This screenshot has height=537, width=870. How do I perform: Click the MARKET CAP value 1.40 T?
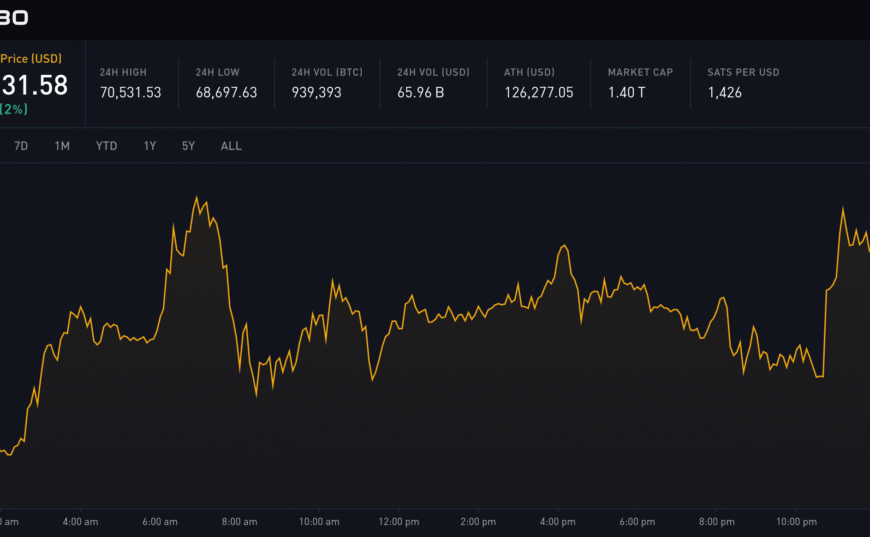pyautogui.click(x=626, y=93)
